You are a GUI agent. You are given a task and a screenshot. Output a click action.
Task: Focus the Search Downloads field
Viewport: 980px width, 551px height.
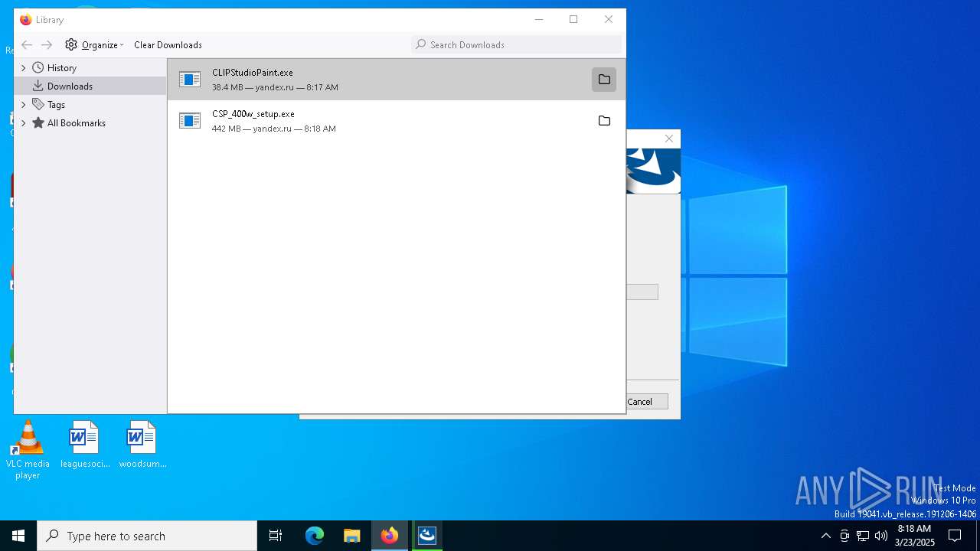516,45
